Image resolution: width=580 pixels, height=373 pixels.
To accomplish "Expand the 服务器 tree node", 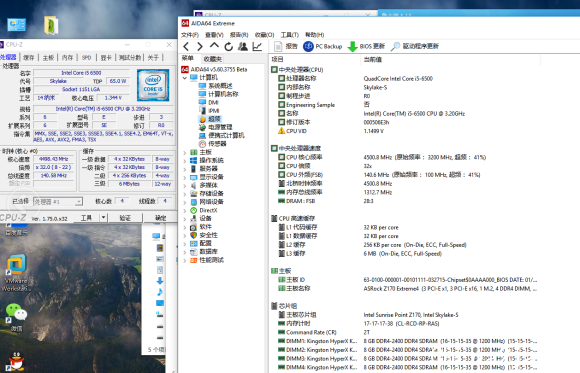I will pos(185,169).
